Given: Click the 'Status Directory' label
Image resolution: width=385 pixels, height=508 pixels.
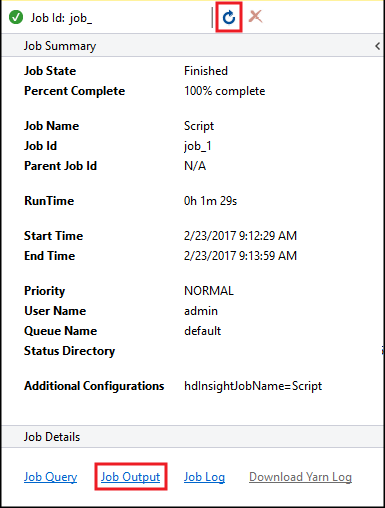Looking at the screenshot, I should 69,351.
